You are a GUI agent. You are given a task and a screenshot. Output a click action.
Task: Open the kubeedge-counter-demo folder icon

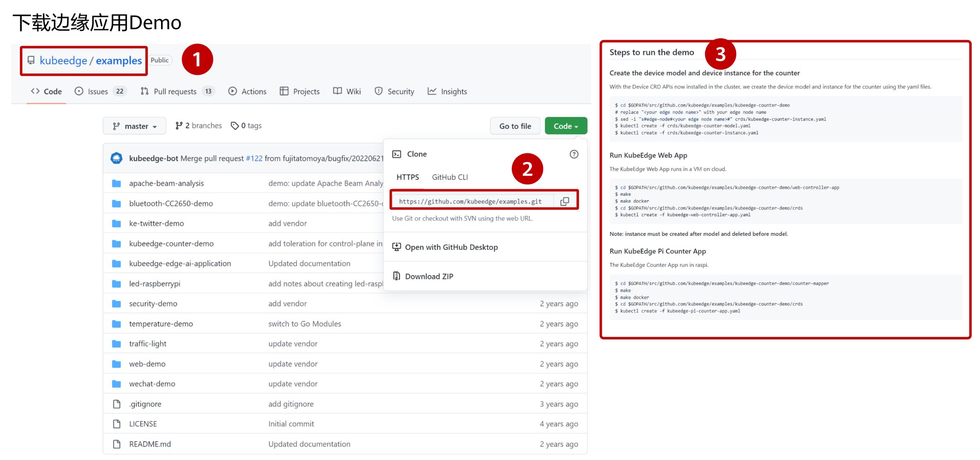click(x=117, y=244)
